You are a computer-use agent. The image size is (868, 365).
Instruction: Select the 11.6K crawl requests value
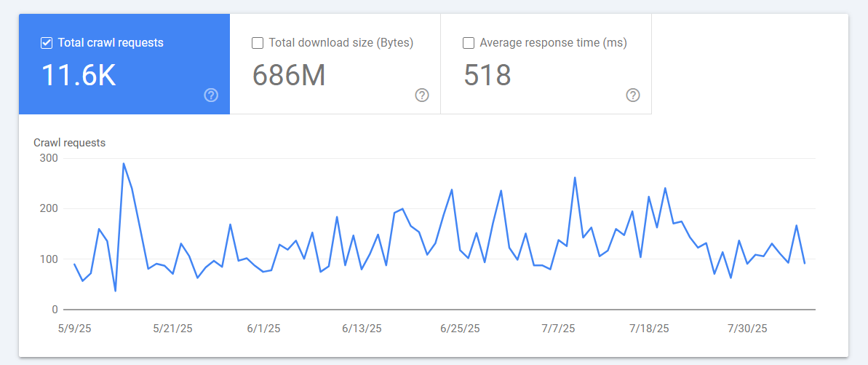click(79, 75)
